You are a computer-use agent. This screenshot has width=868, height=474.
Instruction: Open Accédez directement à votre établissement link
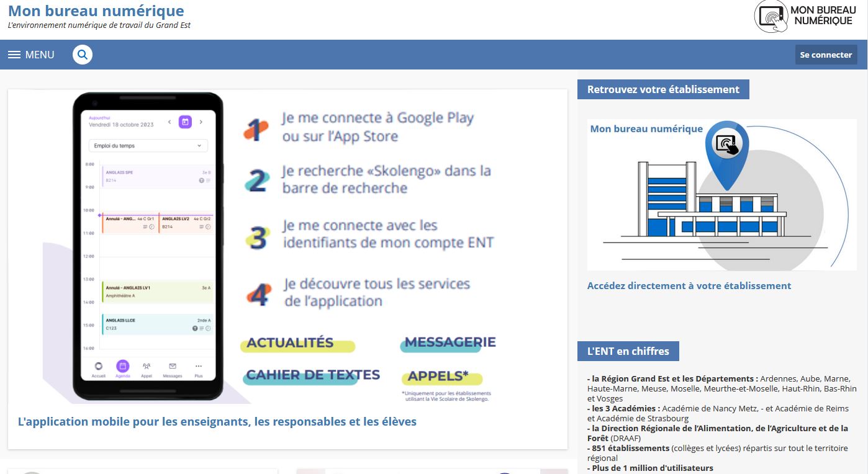coord(689,286)
